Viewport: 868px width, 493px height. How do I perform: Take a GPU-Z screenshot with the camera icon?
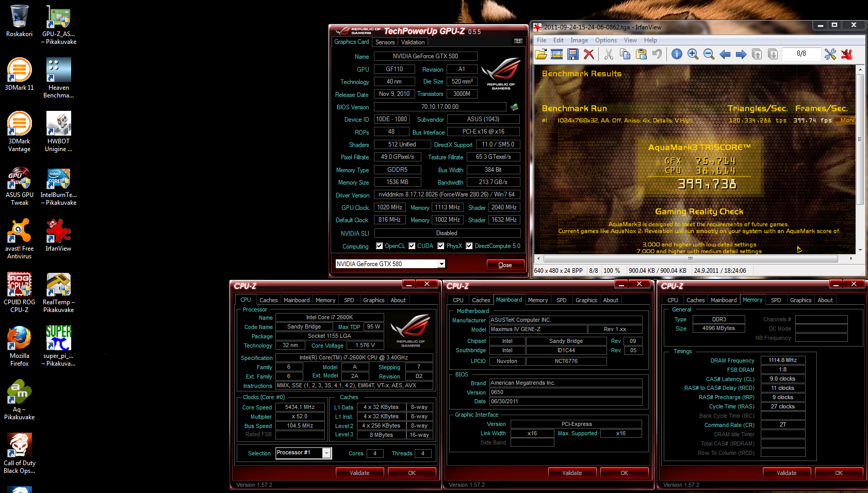pos(518,41)
